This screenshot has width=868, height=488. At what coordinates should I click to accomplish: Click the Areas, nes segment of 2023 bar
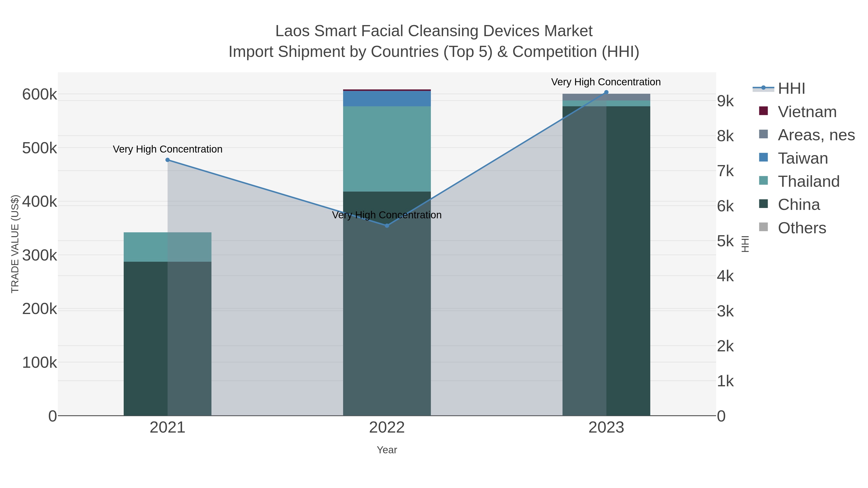pos(606,97)
